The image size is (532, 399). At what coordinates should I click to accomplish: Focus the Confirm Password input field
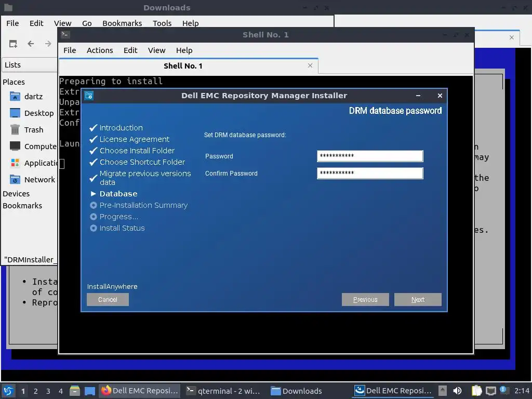pyautogui.click(x=370, y=173)
